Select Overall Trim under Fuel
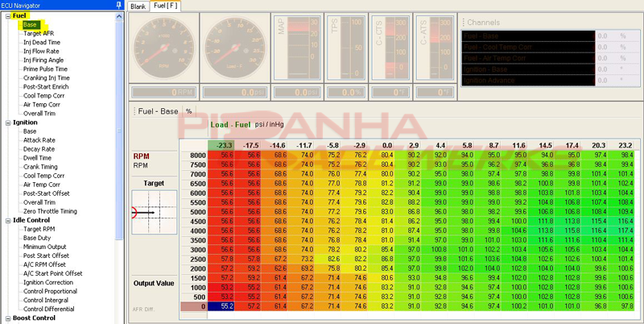This screenshot has height=324, width=644. point(39,114)
